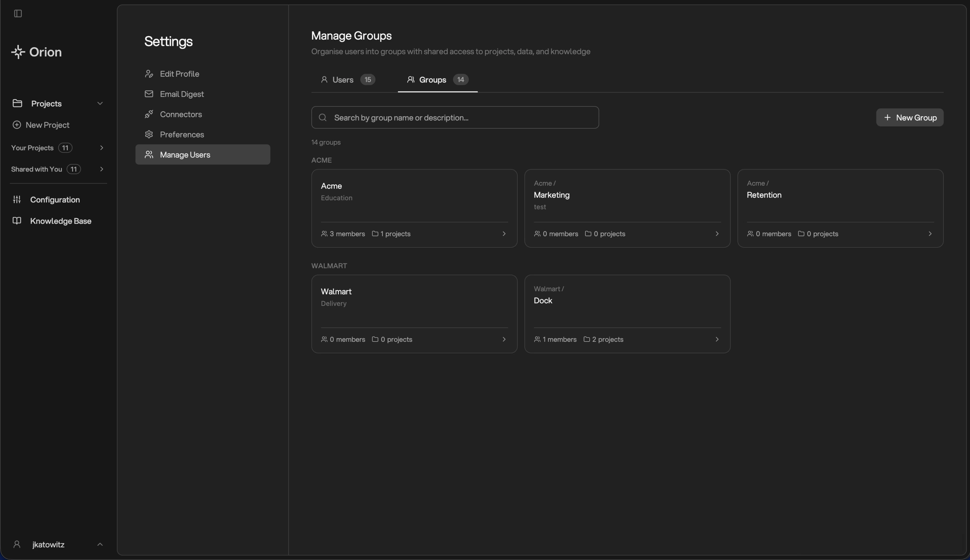Collapse the Projects section chevron
Screen dimensions: 970x560
(100, 103)
